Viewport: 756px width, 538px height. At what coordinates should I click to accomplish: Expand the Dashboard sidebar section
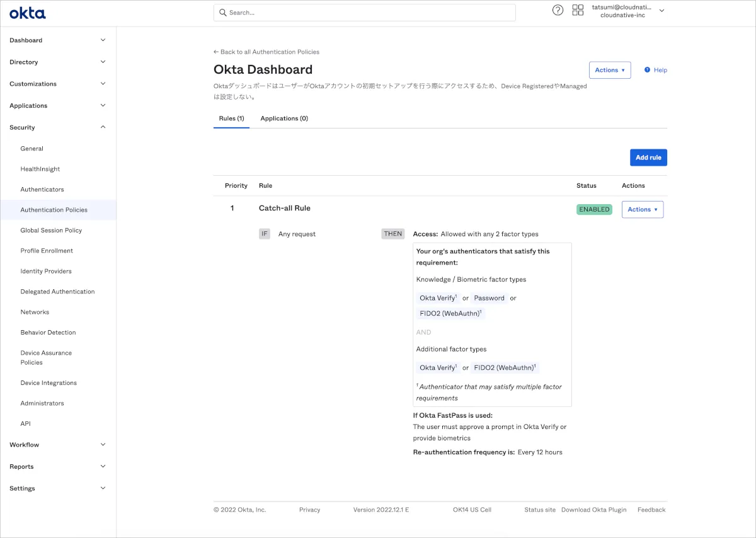(103, 40)
